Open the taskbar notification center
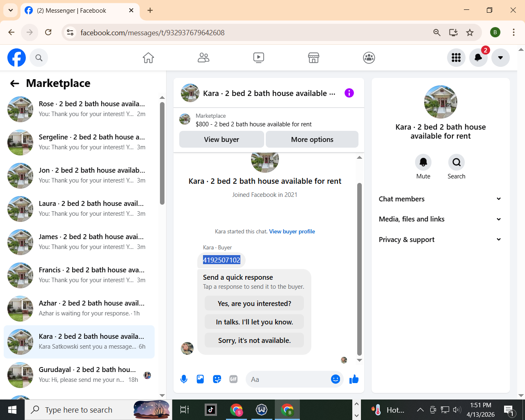 pos(509,410)
